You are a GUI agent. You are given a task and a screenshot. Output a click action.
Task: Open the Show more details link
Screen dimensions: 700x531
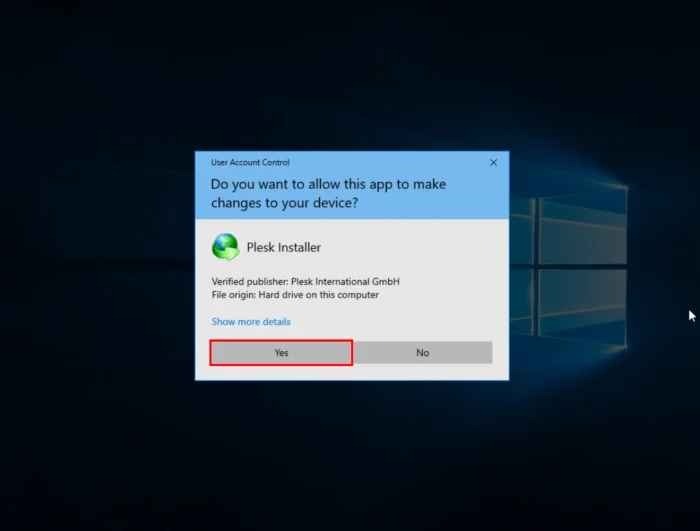pos(251,322)
